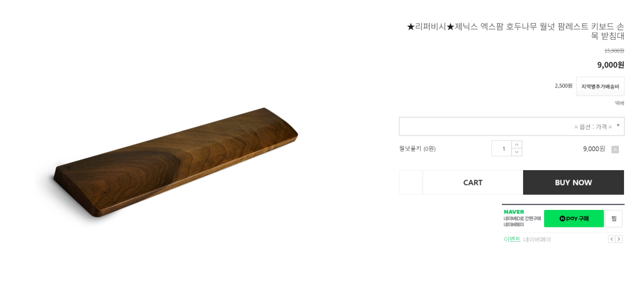Click the NAVER logo in the pay box
This screenshot has height=306, width=644.
pos(514,212)
